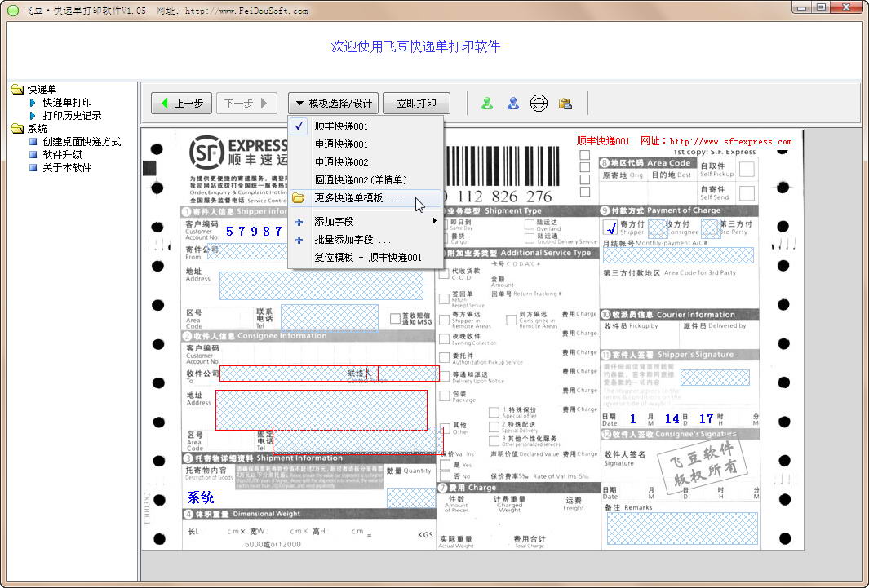Screen dimensions: 869x588
Task: Click the 数量 Quantity hatched field
Action: tap(411, 497)
